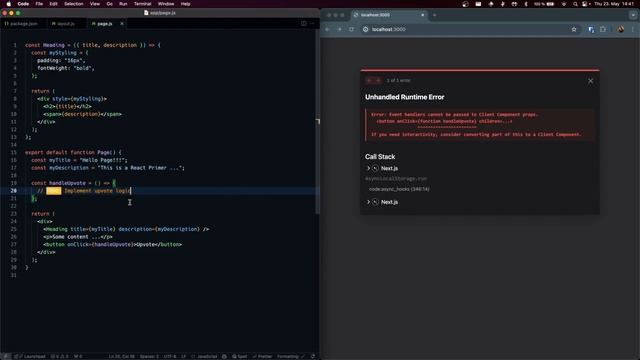640x360 pixels.
Task: Open the errors and warnings status item
Action: pyautogui.click(x=60, y=356)
